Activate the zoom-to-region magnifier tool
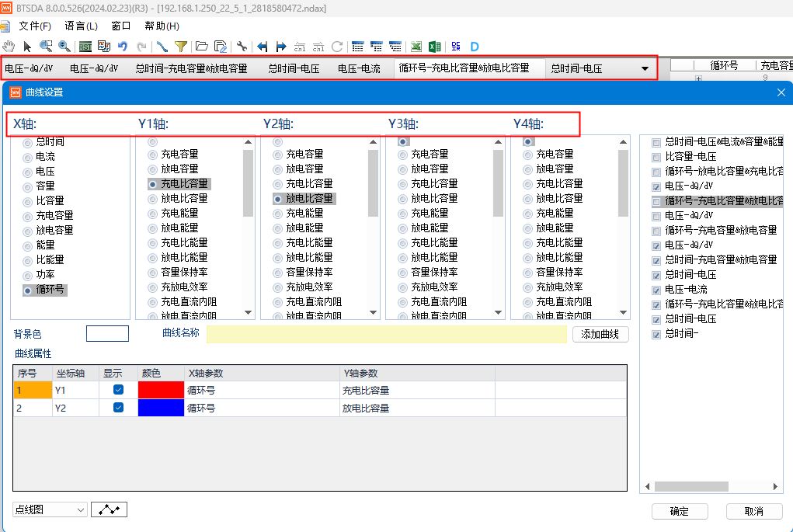793x532 pixels. point(46,47)
